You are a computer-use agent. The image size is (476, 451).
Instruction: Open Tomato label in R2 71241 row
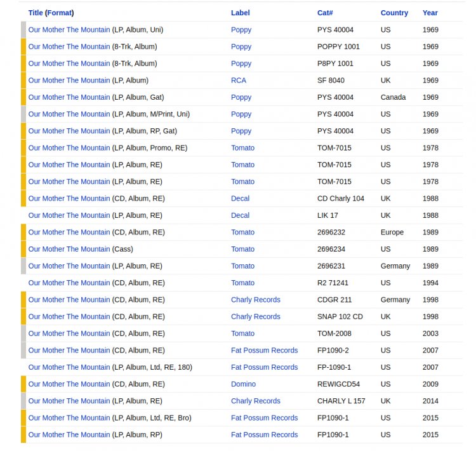pos(242,283)
